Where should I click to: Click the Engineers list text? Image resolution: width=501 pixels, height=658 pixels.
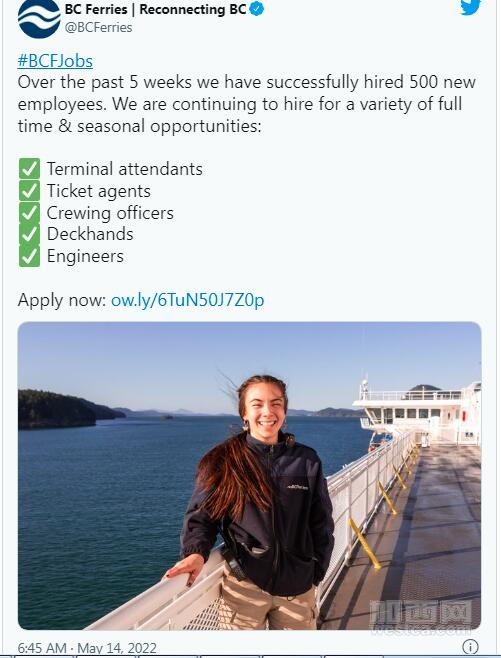85,256
